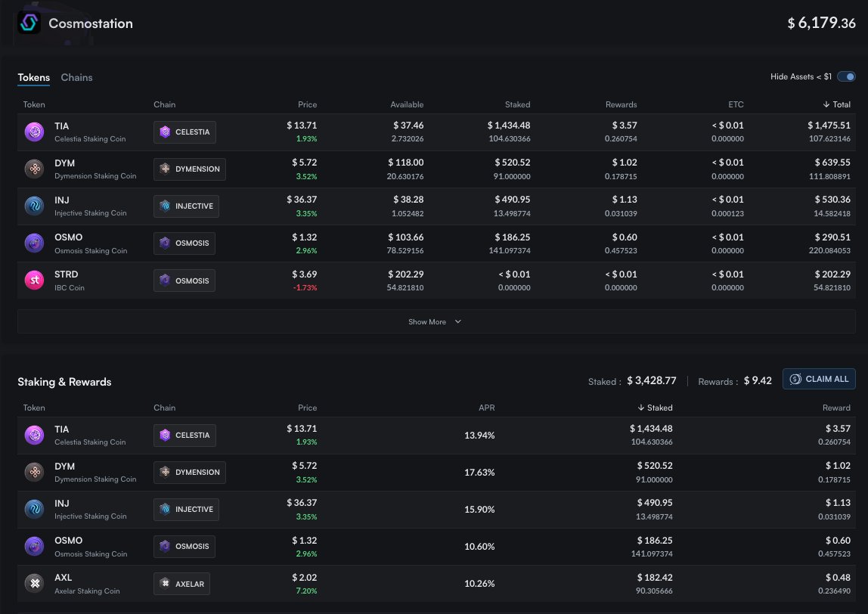The image size is (868, 614).
Task: Open the AXELAR chain badge
Action: coord(181,584)
